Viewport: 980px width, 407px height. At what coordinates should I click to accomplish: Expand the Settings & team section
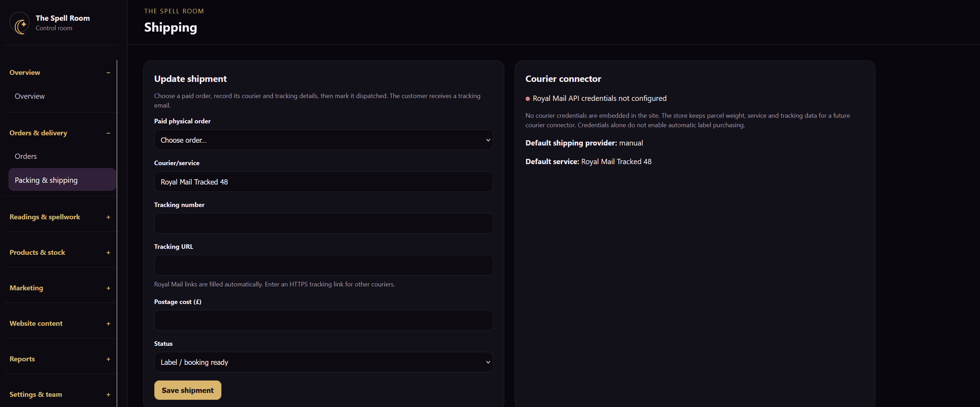[60, 394]
